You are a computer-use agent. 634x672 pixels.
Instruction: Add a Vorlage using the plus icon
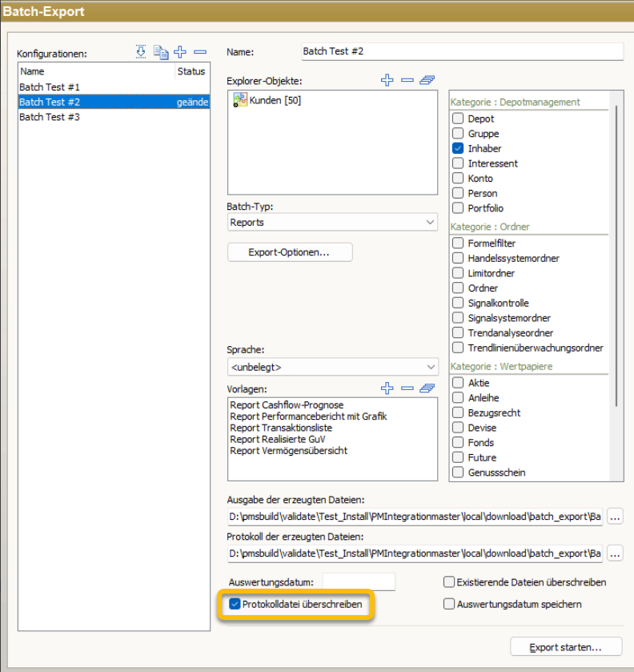[x=387, y=388]
